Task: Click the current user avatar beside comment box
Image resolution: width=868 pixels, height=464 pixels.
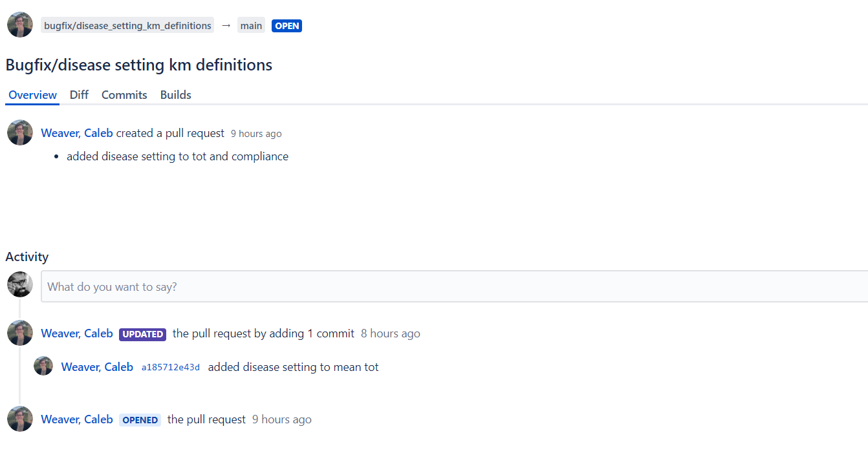Action: tap(20, 284)
